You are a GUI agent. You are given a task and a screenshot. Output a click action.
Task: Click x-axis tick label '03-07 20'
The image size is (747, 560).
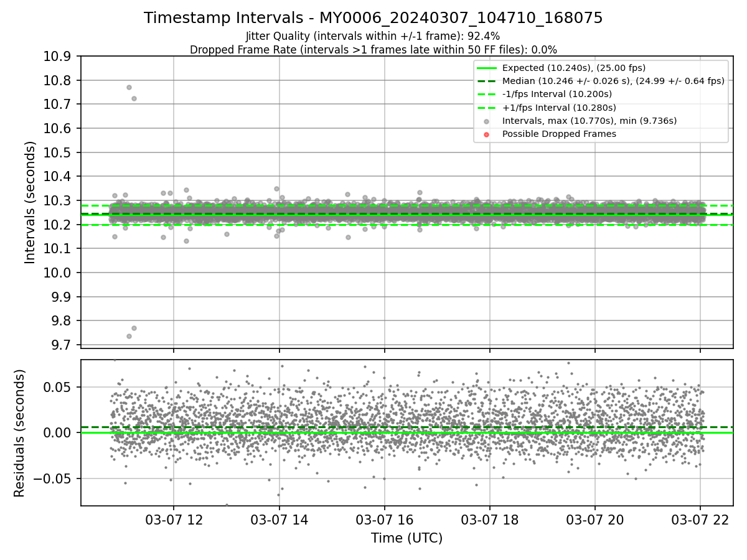[594, 519]
